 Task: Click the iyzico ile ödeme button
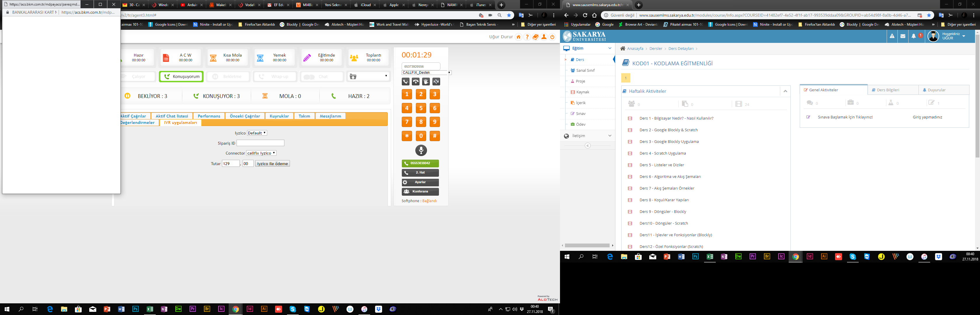click(272, 164)
